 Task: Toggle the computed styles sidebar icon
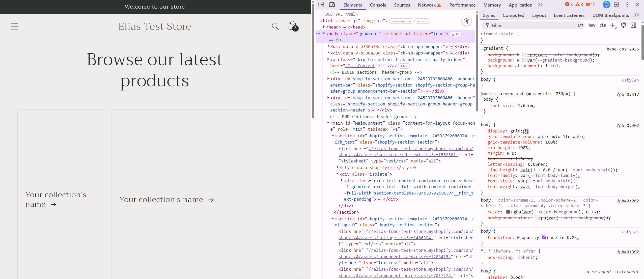[x=633, y=25]
